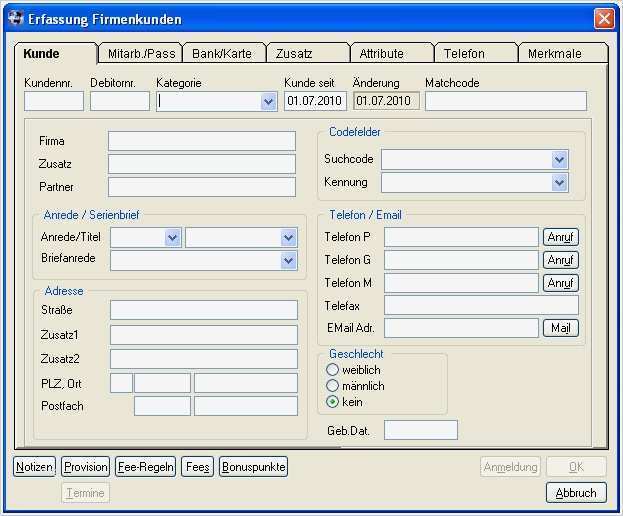Close the Erfassung Firmenkunden window
The width and height of the screenshot is (623, 516).
[604, 19]
